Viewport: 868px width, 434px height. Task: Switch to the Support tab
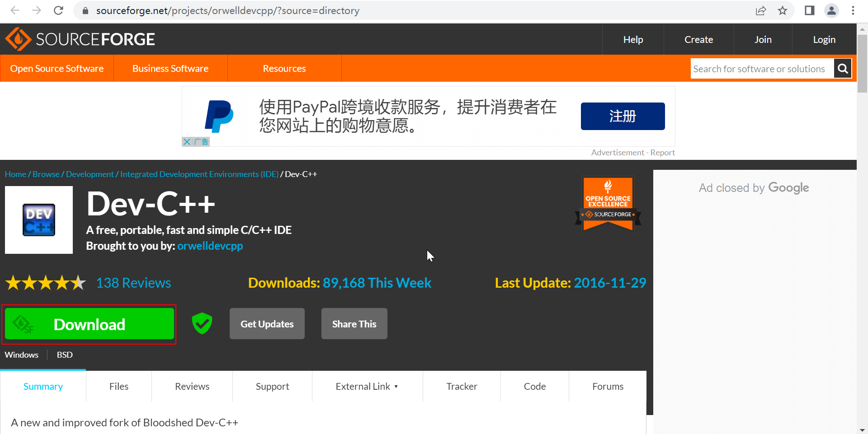tap(272, 386)
